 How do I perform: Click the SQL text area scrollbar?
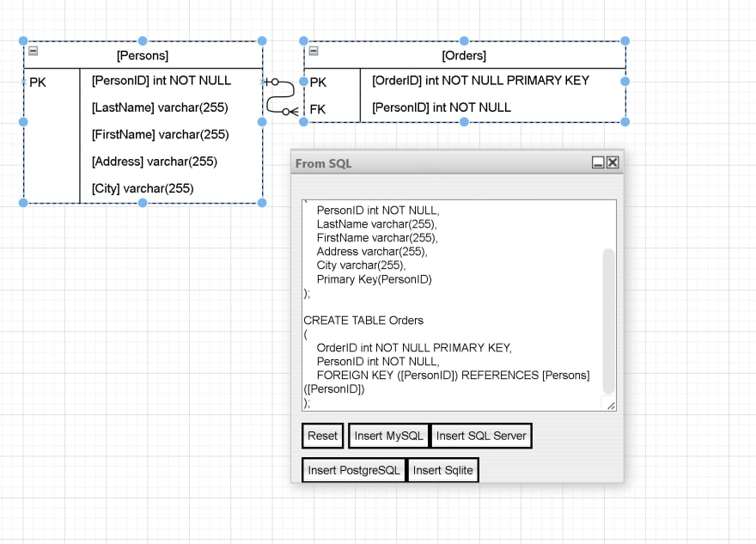point(608,321)
